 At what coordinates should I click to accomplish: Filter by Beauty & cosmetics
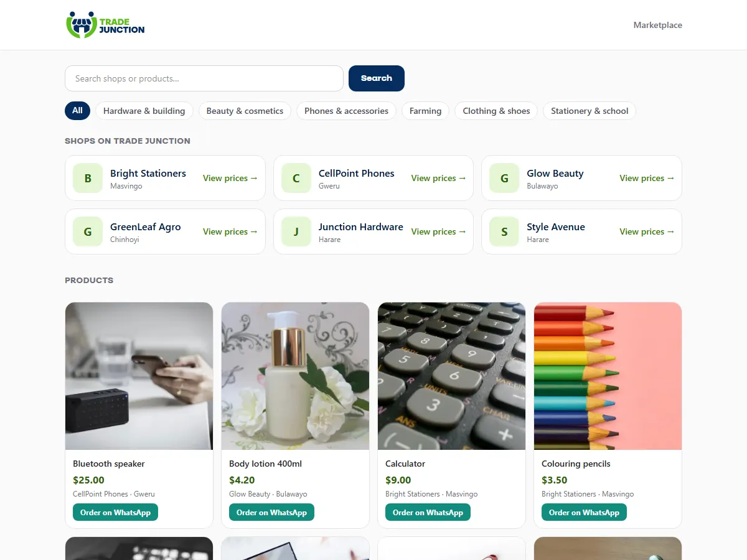(x=245, y=111)
